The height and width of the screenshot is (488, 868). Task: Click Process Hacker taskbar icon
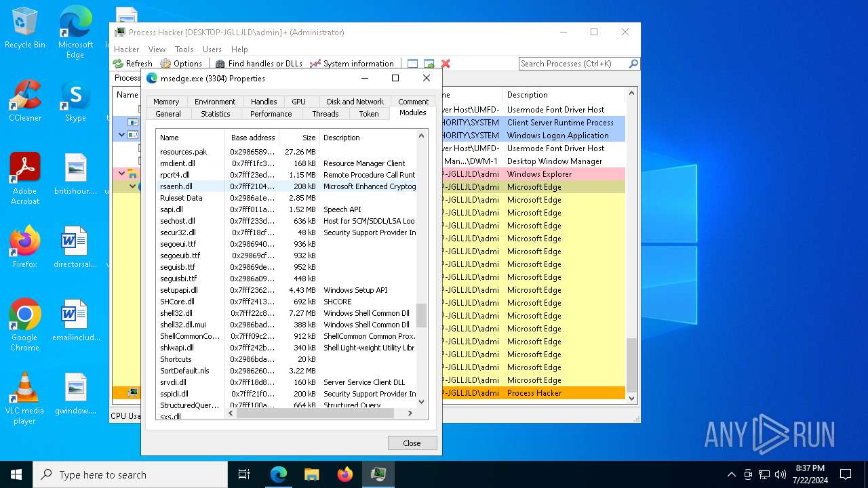click(x=378, y=474)
